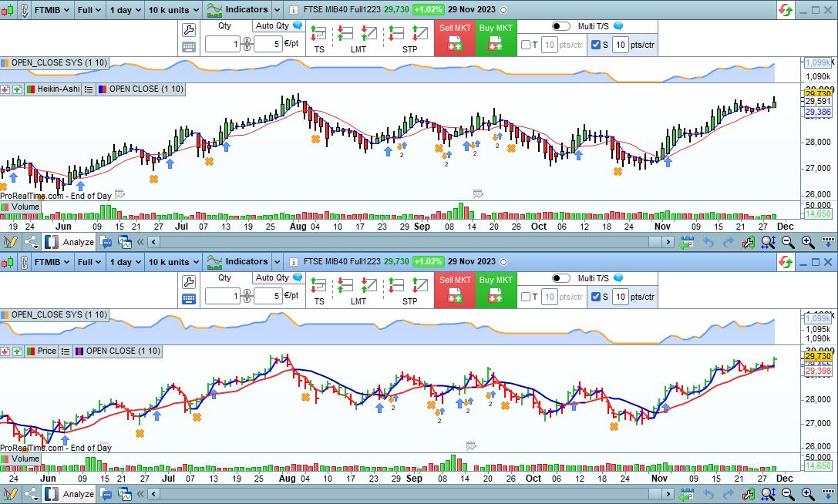Click the scrollbar right arrow in top chart

[668, 242]
